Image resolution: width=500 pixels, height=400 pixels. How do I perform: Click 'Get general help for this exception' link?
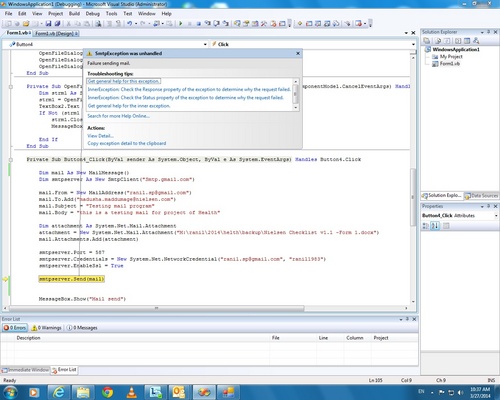click(123, 81)
